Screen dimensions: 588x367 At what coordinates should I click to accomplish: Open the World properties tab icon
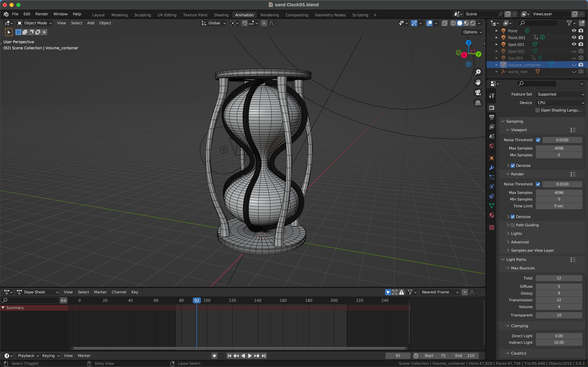tap(492, 146)
